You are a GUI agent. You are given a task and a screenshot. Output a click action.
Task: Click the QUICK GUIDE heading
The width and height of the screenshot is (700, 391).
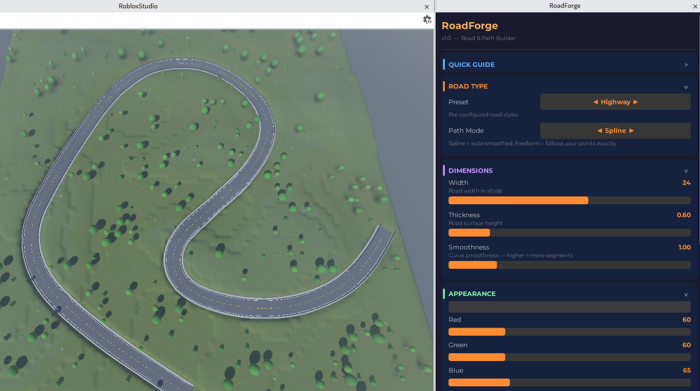(x=471, y=65)
